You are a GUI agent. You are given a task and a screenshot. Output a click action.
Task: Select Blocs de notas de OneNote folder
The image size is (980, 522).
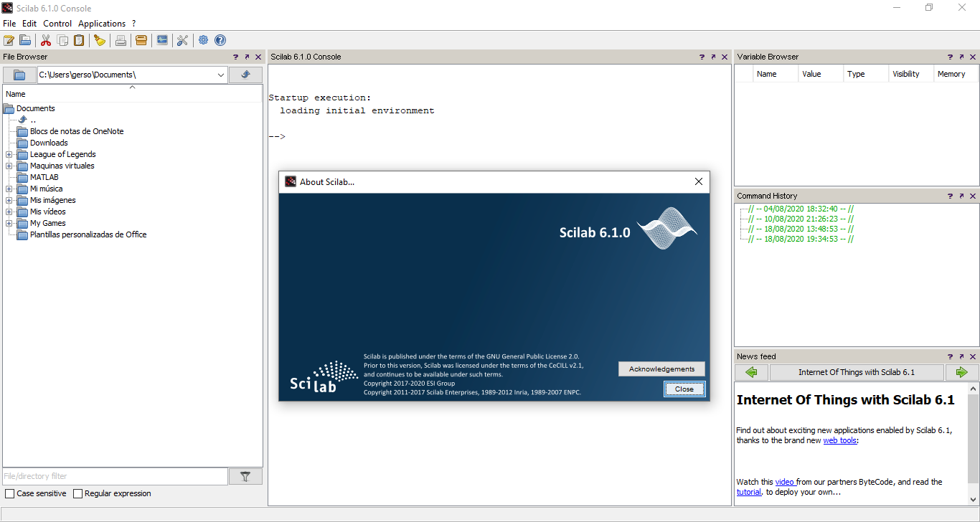[x=77, y=131]
